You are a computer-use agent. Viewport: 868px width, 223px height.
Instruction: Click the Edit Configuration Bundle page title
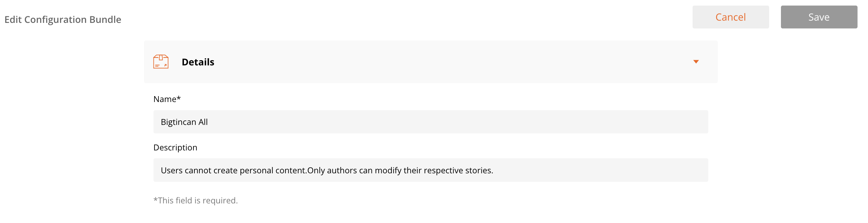pos(63,20)
